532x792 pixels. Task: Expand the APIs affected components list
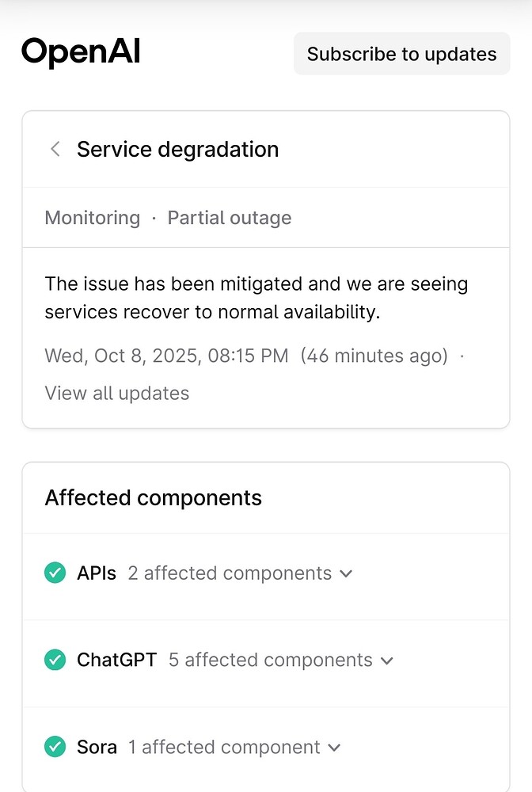346,573
